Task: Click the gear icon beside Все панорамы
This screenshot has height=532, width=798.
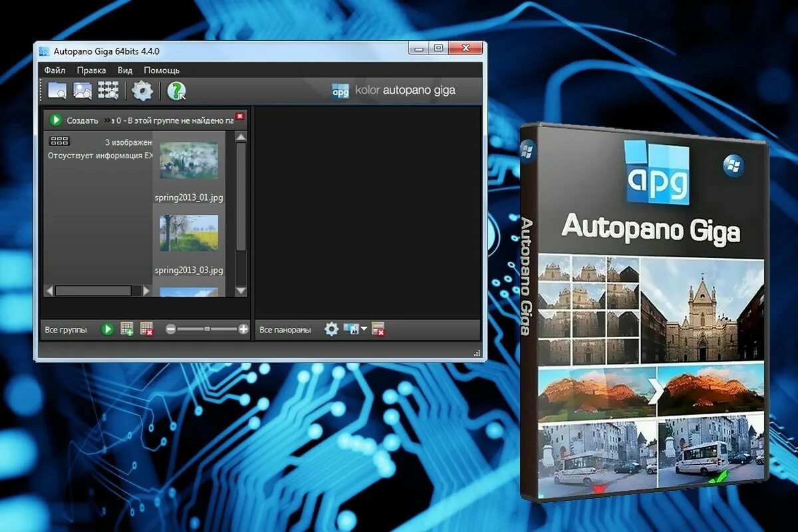Action: pyautogui.click(x=331, y=329)
